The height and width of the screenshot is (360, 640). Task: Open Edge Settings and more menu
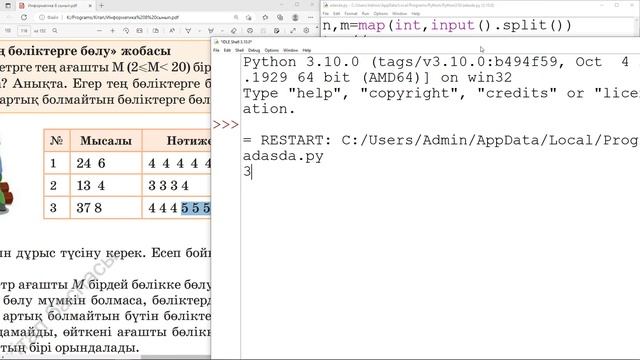pyautogui.click(x=311, y=18)
